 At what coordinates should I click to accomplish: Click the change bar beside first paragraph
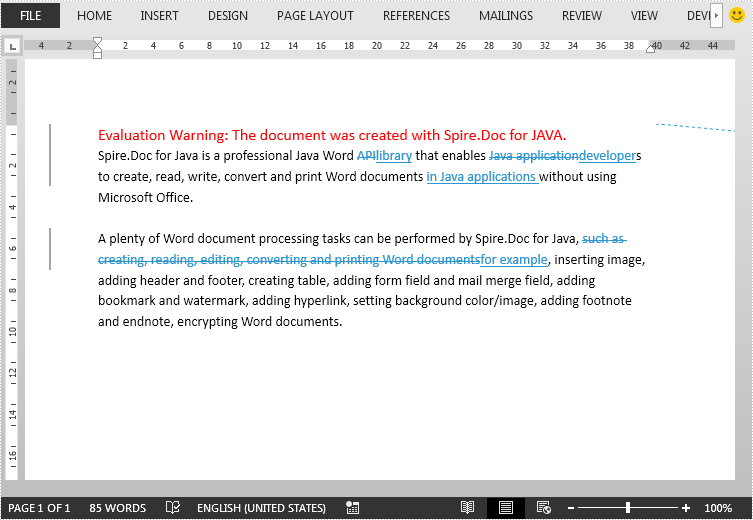pyautogui.click(x=50, y=155)
